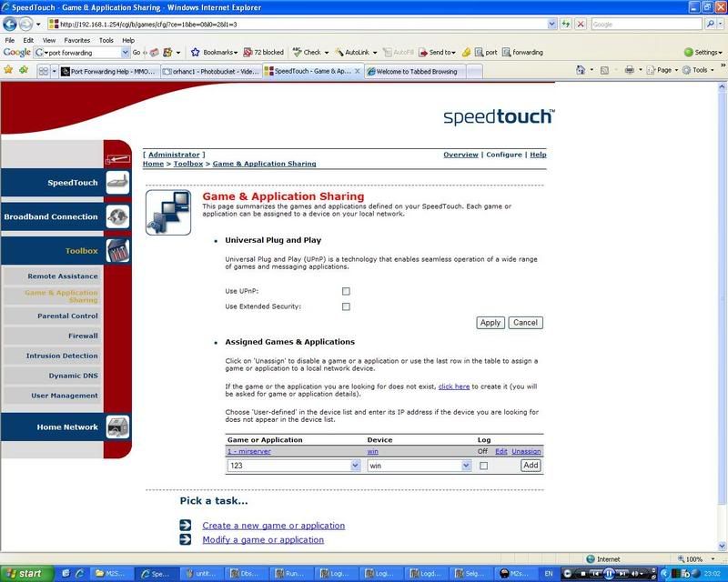Click the browser address bar URL field
728x582 pixels.
tap(291, 24)
